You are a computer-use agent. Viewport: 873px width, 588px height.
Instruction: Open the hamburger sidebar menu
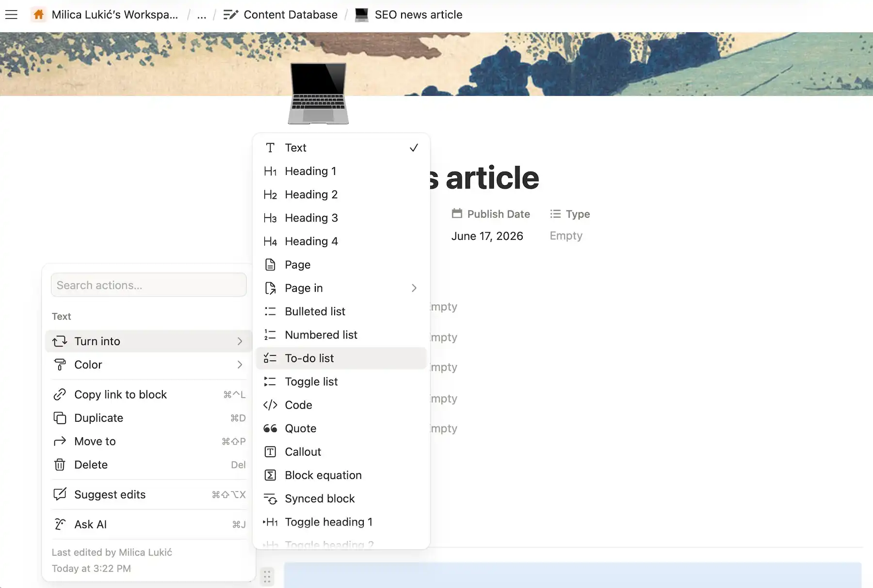(x=11, y=15)
